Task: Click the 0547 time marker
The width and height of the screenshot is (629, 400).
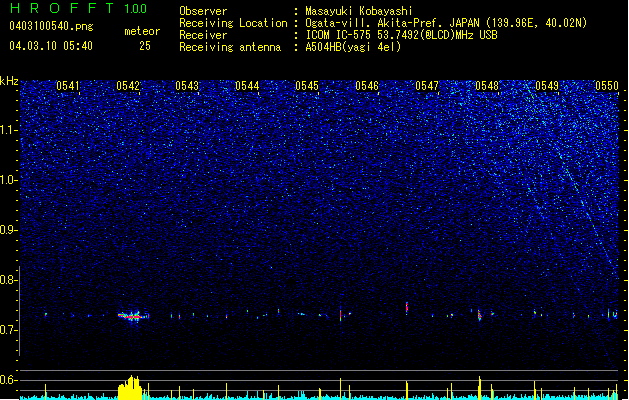Action: pyautogui.click(x=427, y=86)
